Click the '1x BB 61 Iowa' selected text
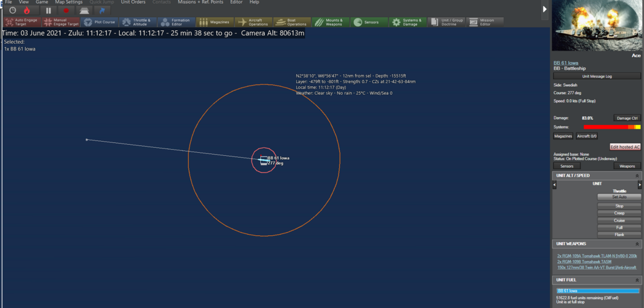 [20, 49]
